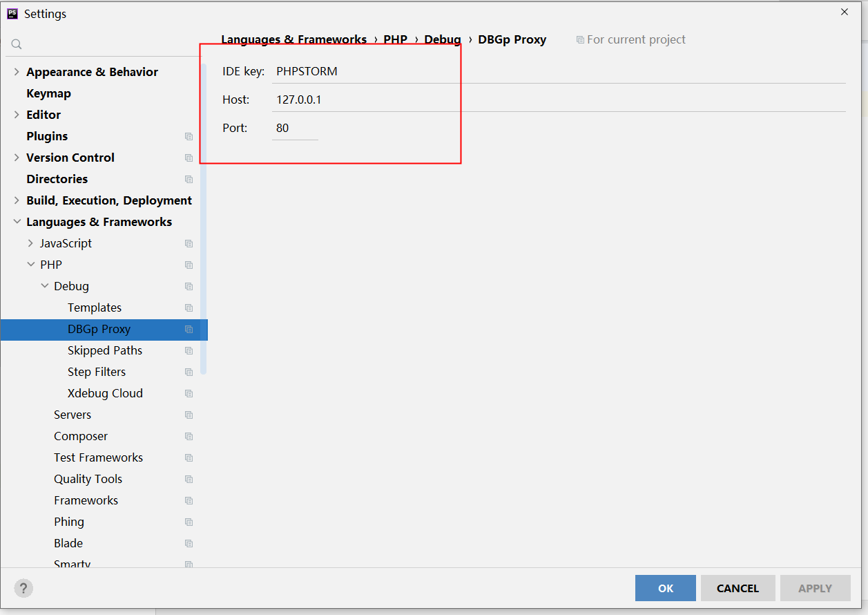Click the project-level icon beside DBGp Proxy
868x615 pixels.
pos(189,329)
